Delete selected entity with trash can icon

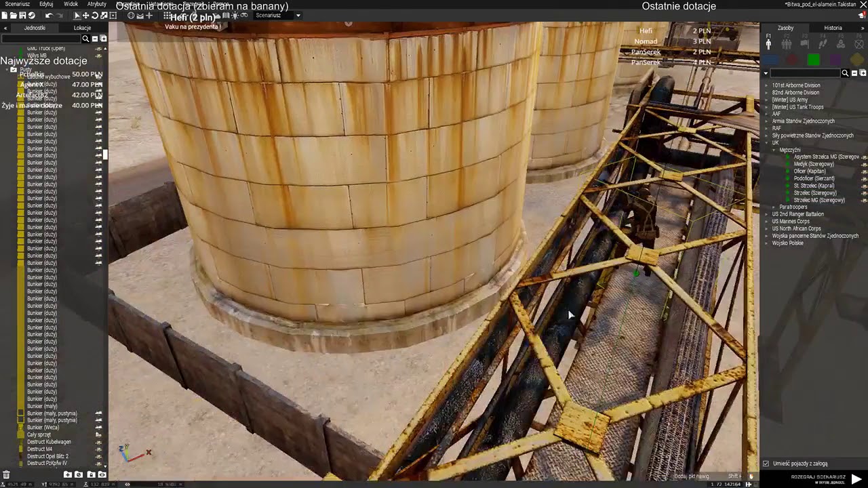[6, 474]
